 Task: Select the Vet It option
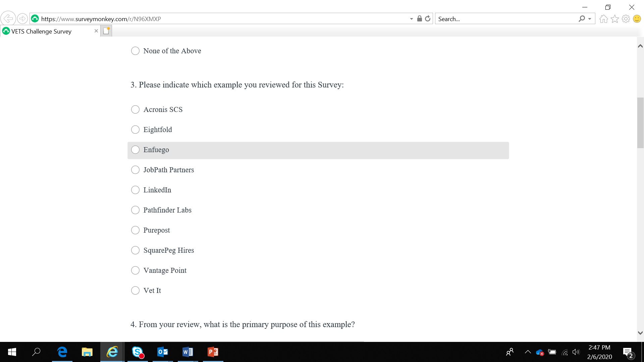(x=135, y=291)
